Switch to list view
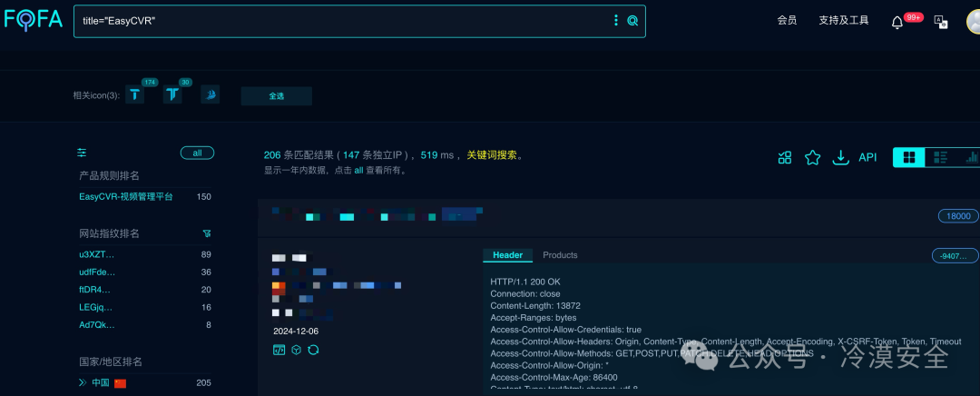 941,158
